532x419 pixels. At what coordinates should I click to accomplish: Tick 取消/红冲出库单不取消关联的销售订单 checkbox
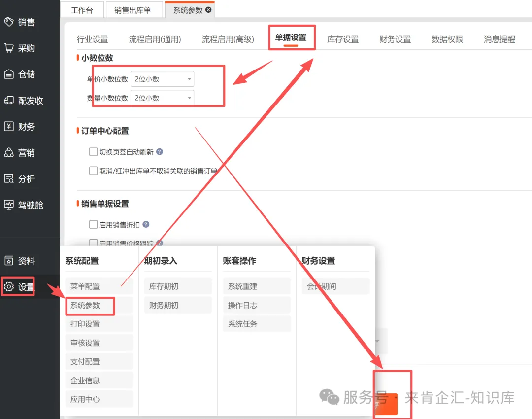pos(93,171)
